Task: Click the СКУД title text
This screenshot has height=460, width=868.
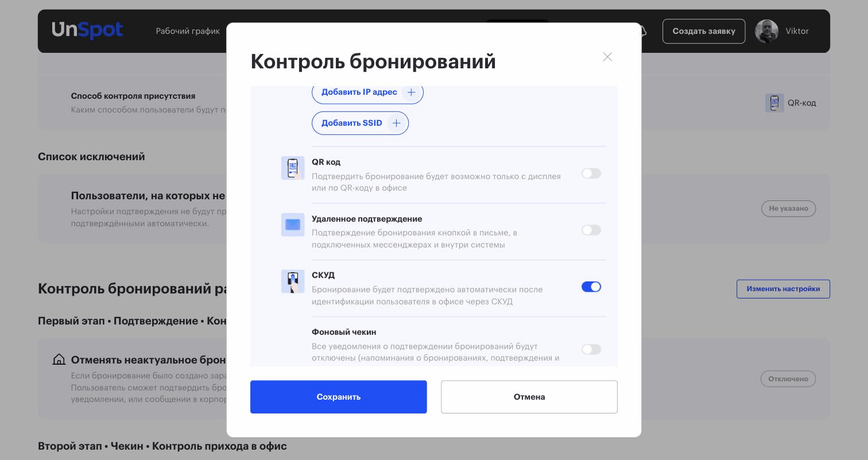Action: click(x=323, y=275)
